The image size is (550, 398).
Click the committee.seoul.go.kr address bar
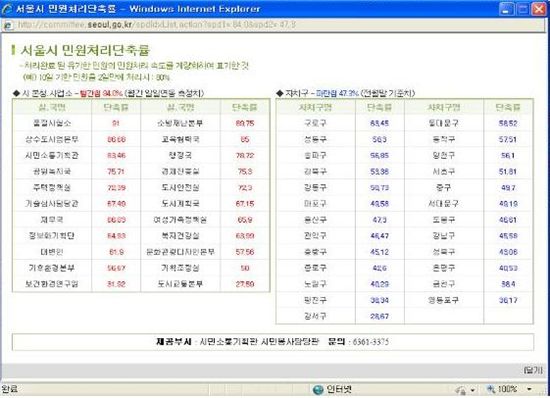pyautogui.click(x=274, y=25)
